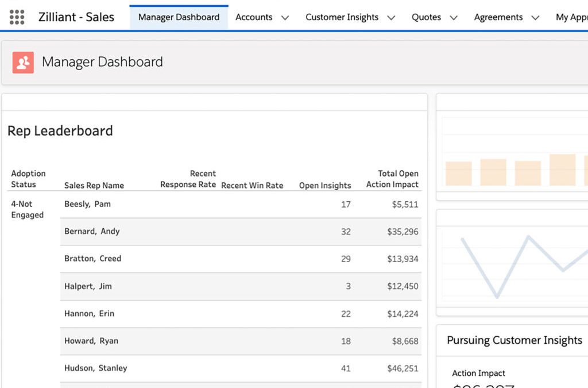This screenshot has width=588, height=388.
Task: Click the $14,224 action impact value
Action: coord(403,314)
